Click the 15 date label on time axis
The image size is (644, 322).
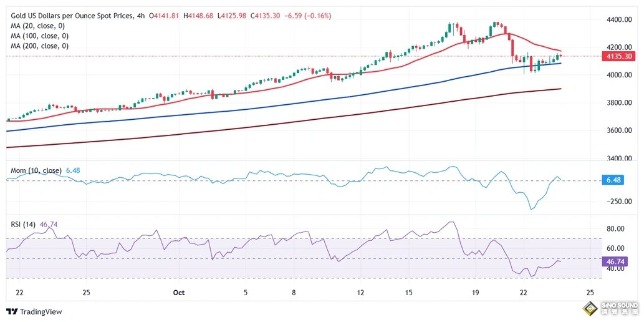coord(409,292)
